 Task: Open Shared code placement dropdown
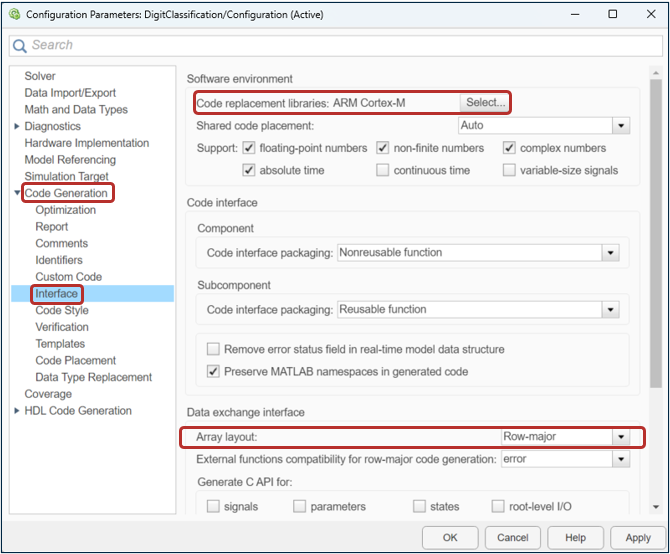620,126
